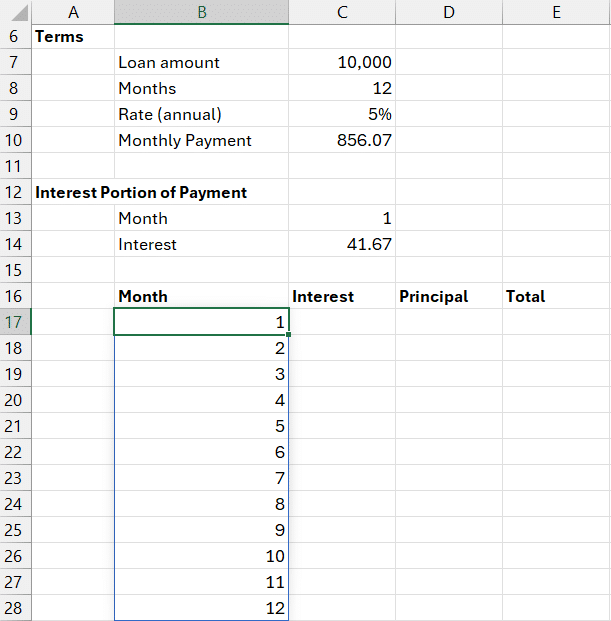611x621 pixels.
Task: Click the Terms heading cell
Action: point(60,37)
